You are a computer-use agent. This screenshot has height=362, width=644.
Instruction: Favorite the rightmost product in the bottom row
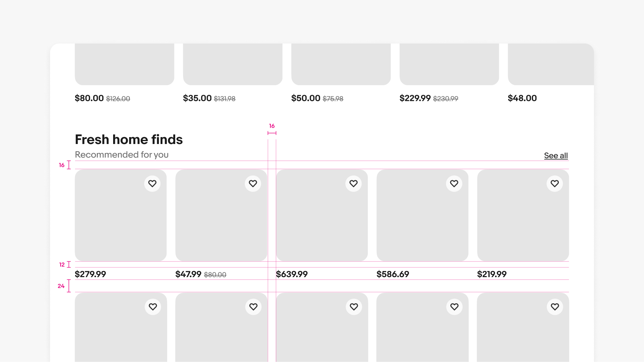point(555,307)
